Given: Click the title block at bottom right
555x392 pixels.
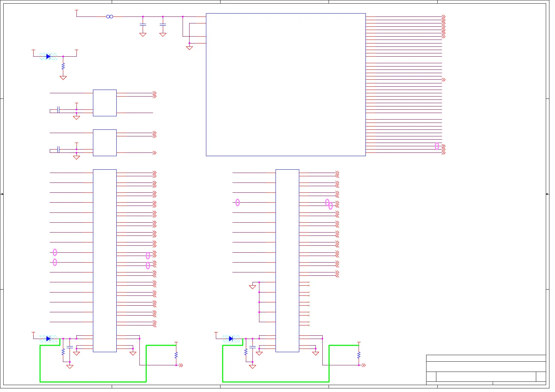Looking at the screenshot, I should (486, 370).
